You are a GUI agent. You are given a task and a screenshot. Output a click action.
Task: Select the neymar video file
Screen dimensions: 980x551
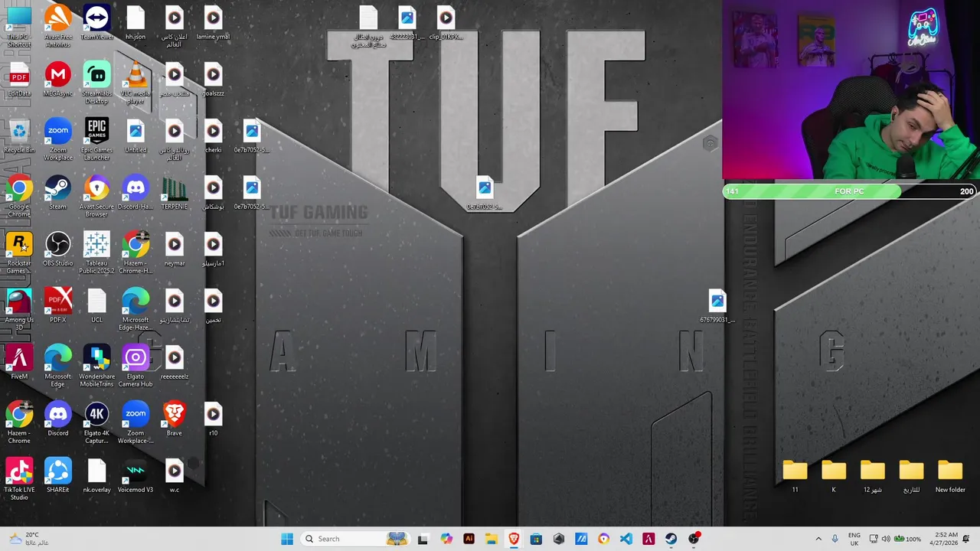(175, 249)
